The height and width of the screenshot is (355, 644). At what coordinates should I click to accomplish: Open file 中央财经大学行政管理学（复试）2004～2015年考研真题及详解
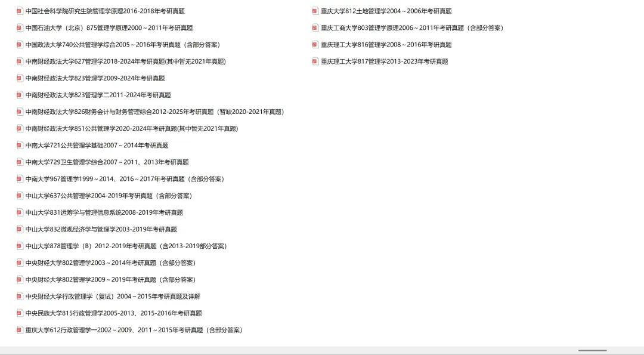pyautogui.click(x=113, y=297)
